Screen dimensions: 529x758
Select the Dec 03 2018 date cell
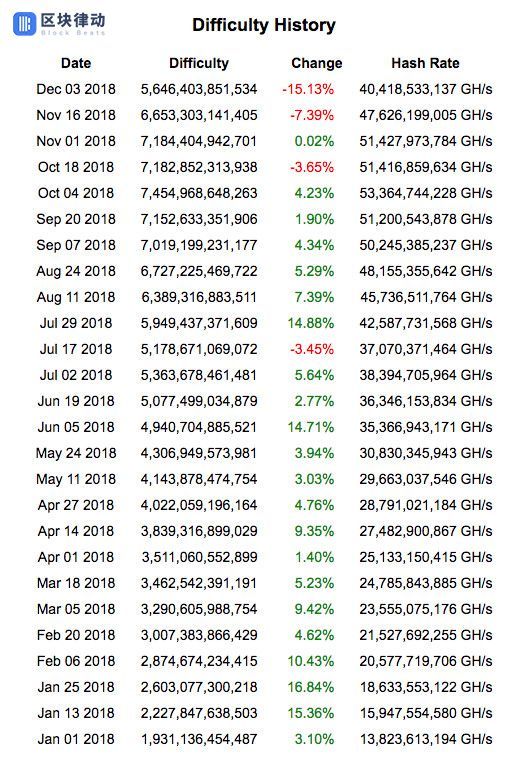tap(76, 89)
